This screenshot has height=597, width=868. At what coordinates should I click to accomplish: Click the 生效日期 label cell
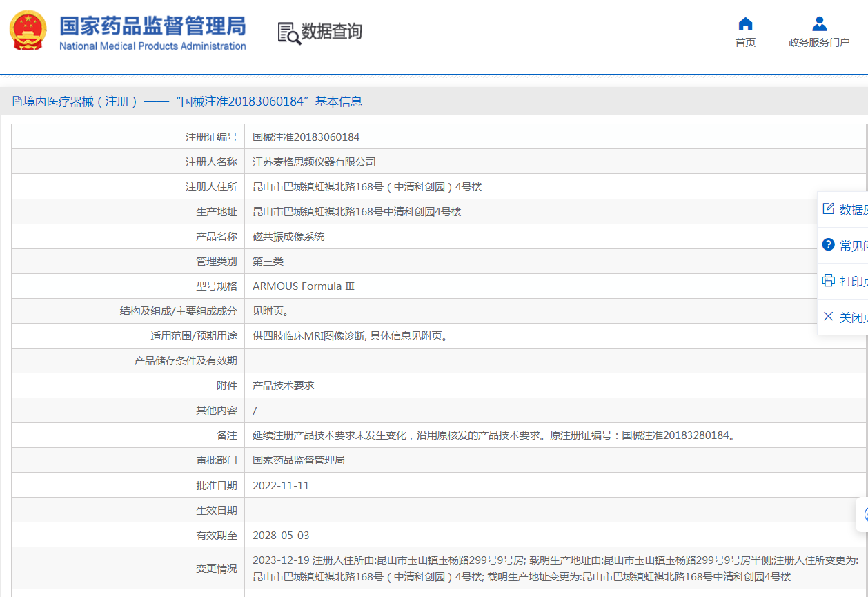click(128, 510)
